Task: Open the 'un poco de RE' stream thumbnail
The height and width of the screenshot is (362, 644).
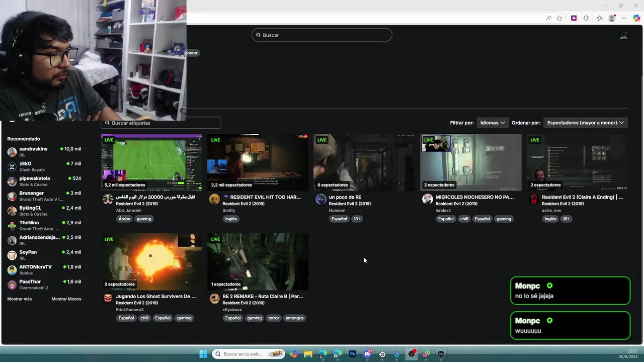Action: 364,162
